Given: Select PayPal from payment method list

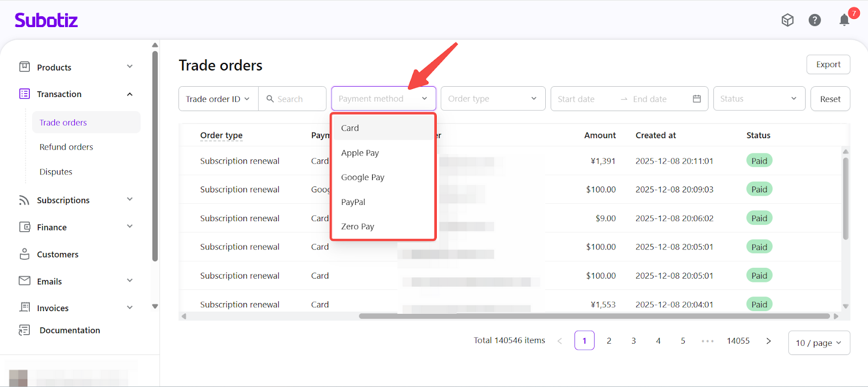Looking at the screenshot, I should [353, 202].
